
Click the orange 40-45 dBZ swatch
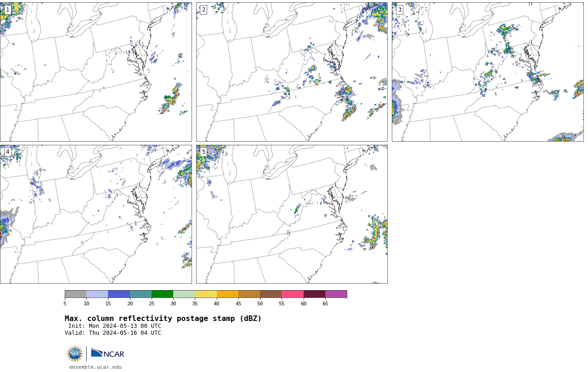227,294
